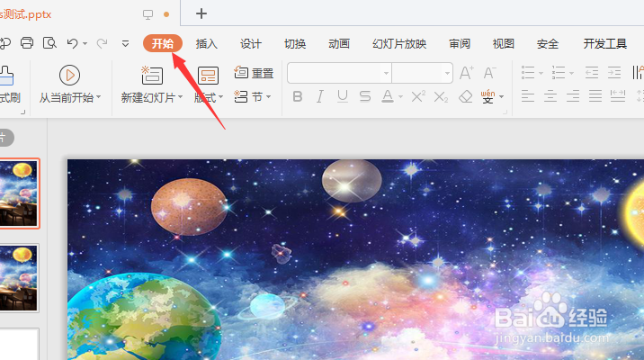Click the increase font size icon
644x360 pixels.
click(466, 73)
